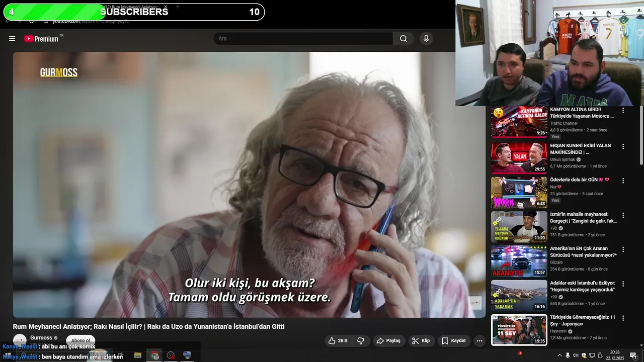Focus the 'Ara' search box
The image size is (644, 362).
(303, 39)
